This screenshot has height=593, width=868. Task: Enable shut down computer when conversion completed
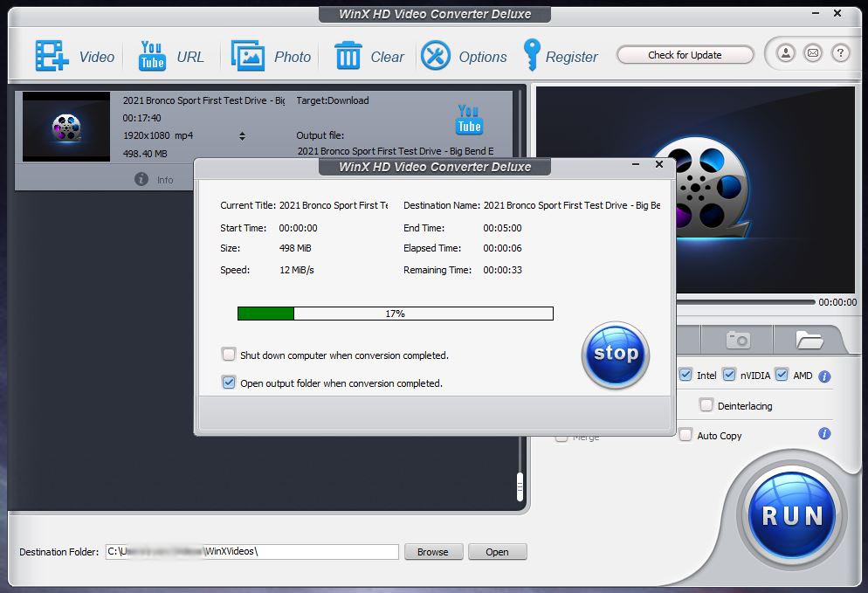click(229, 355)
